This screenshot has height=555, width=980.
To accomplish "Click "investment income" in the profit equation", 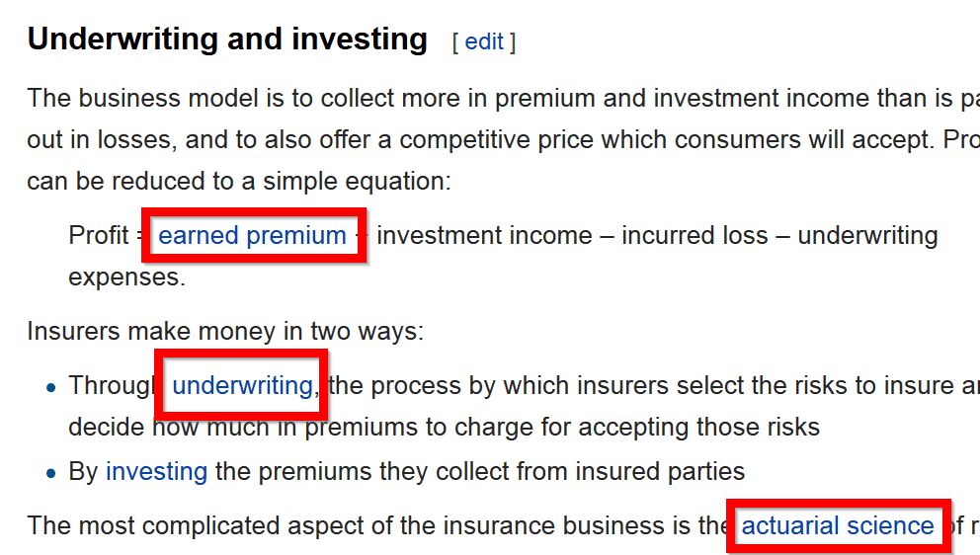I will point(480,236).
